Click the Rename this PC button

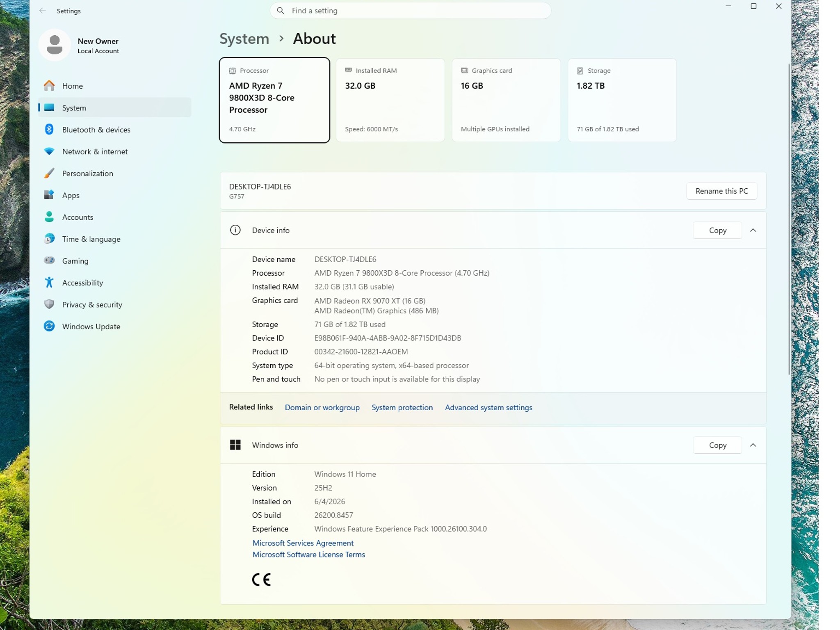pyautogui.click(x=721, y=191)
